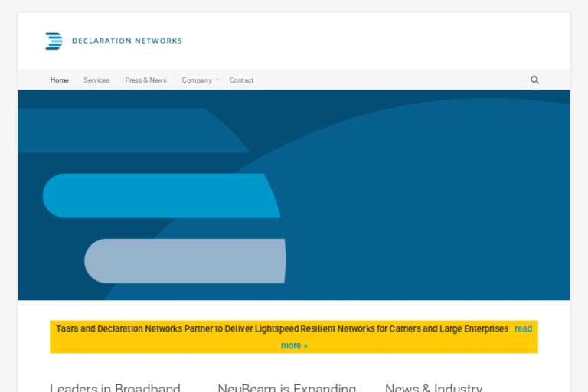Open the search magnifier icon
This screenshot has height=392, width=588.
pos(534,80)
